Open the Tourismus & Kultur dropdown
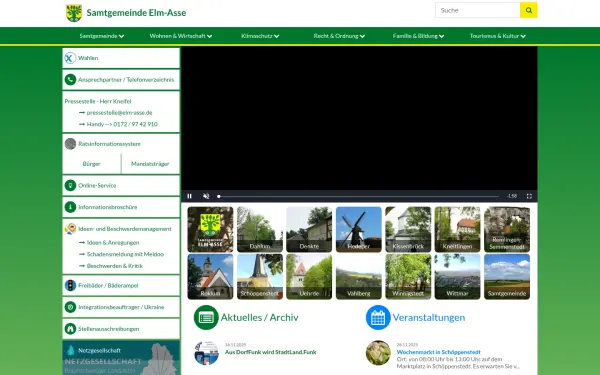This screenshot has width=600, height=375. point(497,36)
